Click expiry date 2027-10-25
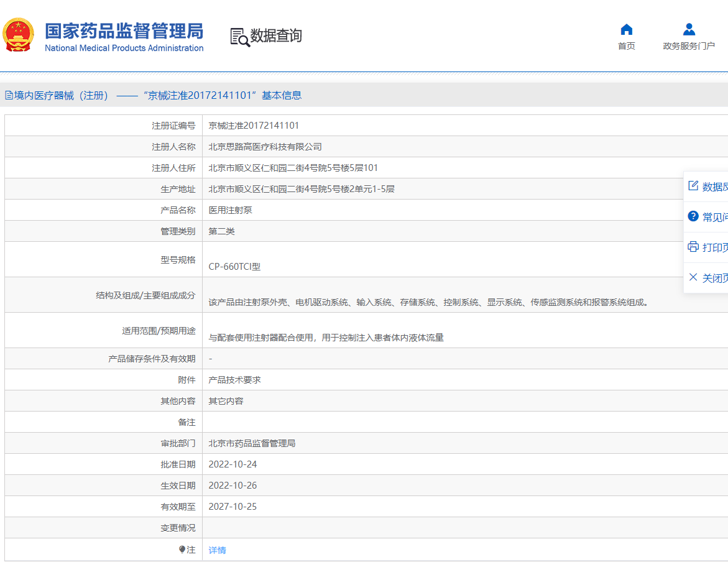This screenshot has width=728, height=562. coord(233,507)
